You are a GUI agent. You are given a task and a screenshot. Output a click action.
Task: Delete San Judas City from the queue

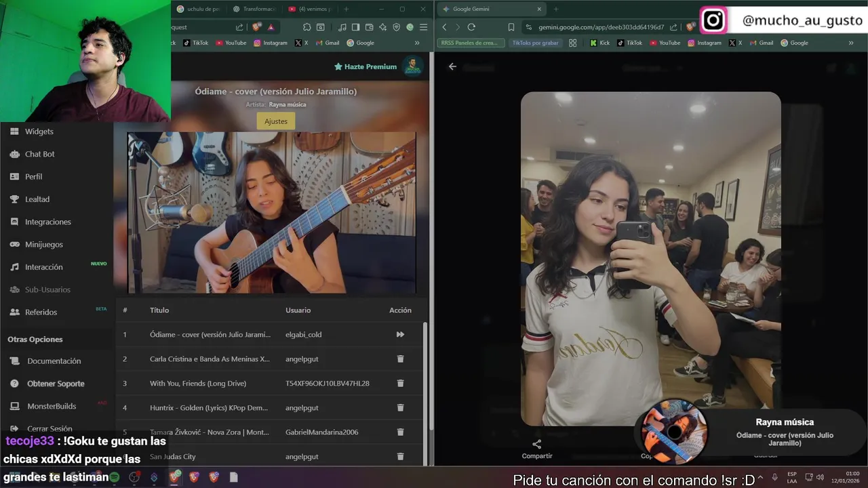coord(400,456)
